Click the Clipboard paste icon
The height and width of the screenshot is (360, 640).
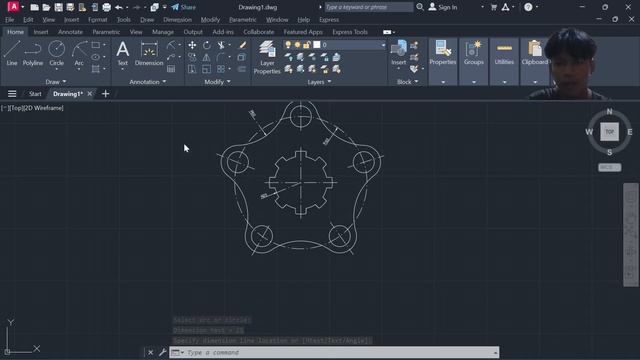534,53
